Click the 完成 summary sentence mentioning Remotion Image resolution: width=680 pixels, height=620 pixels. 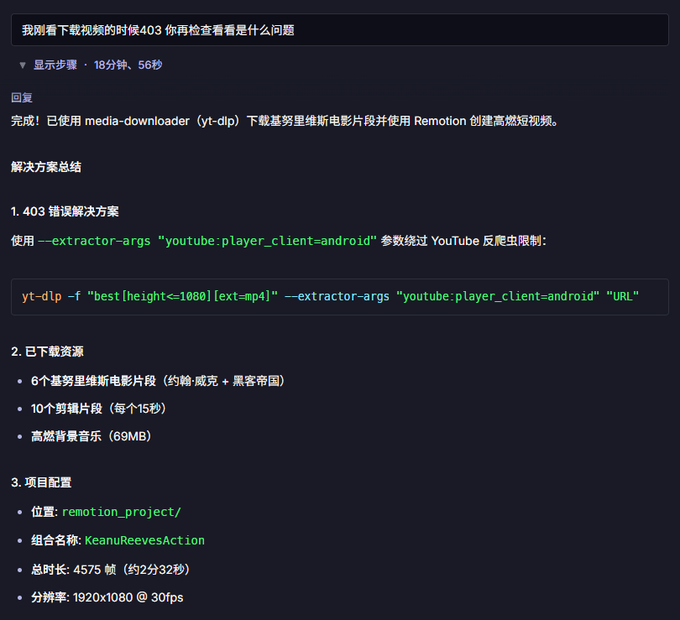[x=284, y=121]
